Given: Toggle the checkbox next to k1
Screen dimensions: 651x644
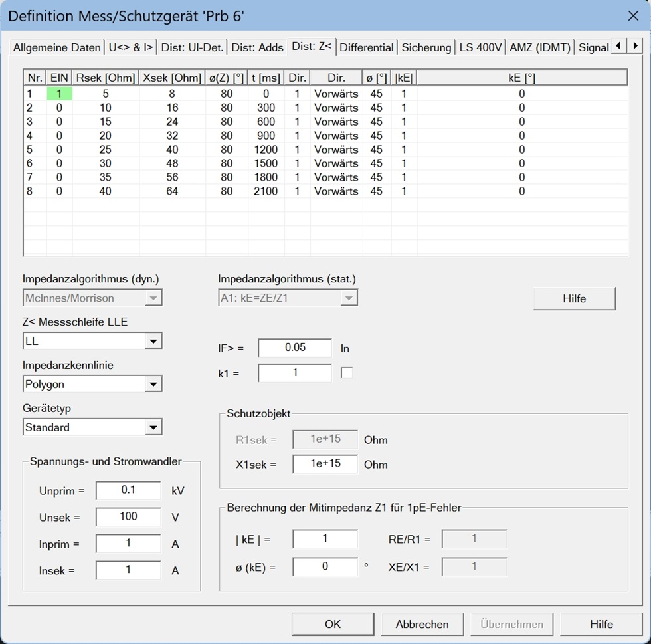Looking at the screenshot, I should (x=346, y=374).
